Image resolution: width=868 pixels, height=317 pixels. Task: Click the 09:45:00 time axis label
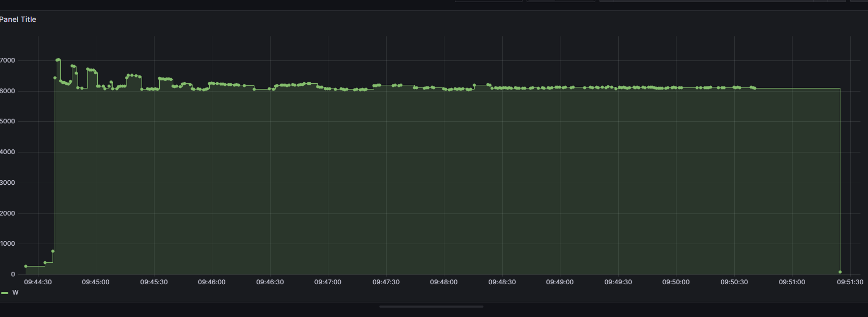[x=96, y=282]
